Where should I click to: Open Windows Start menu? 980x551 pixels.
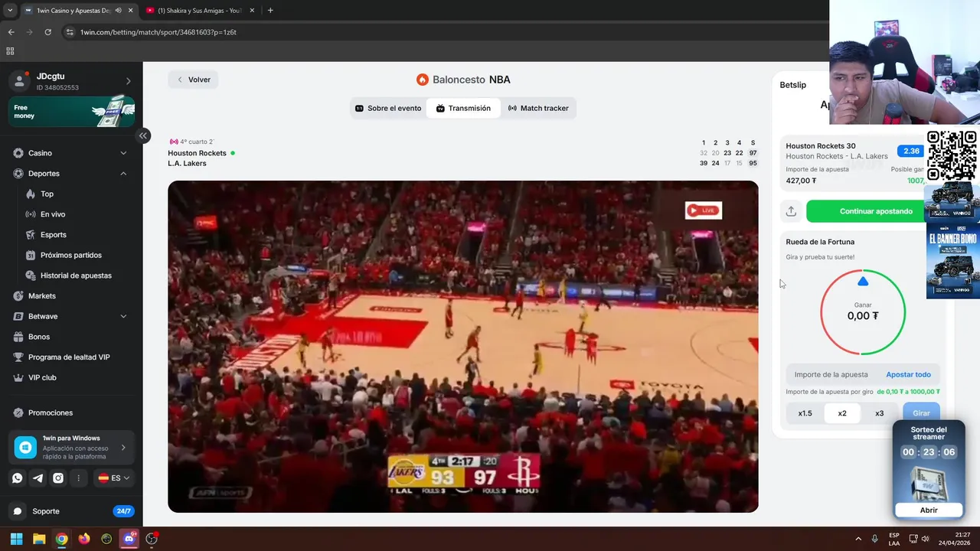click(x=16, y=539)
